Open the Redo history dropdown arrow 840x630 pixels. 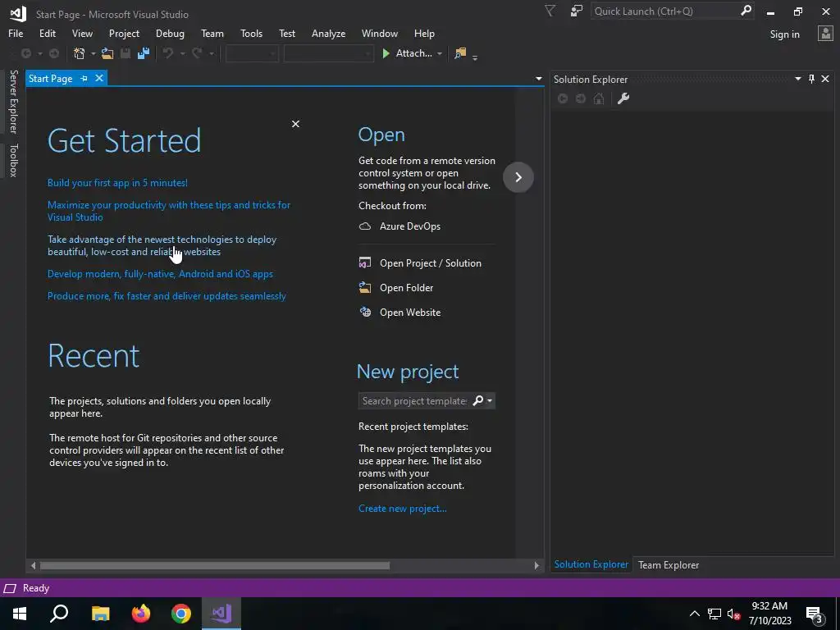tap(211, 53)
